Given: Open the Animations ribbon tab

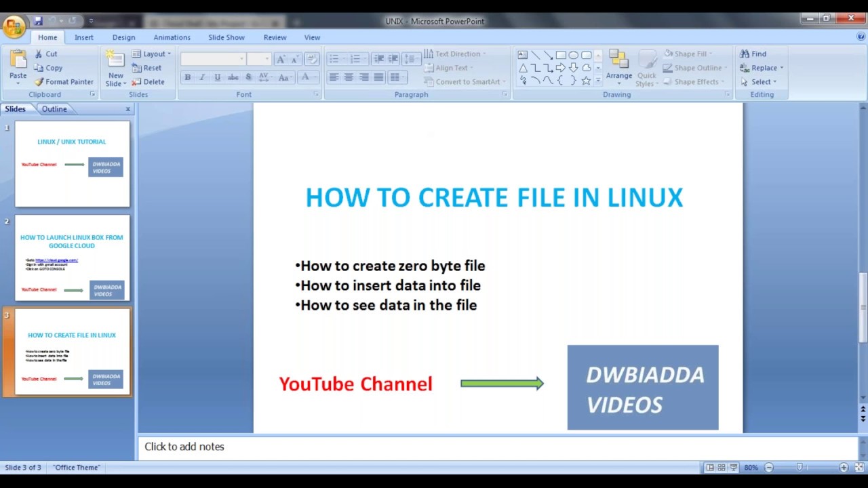Looking at the screenshot, I should 172,37.
